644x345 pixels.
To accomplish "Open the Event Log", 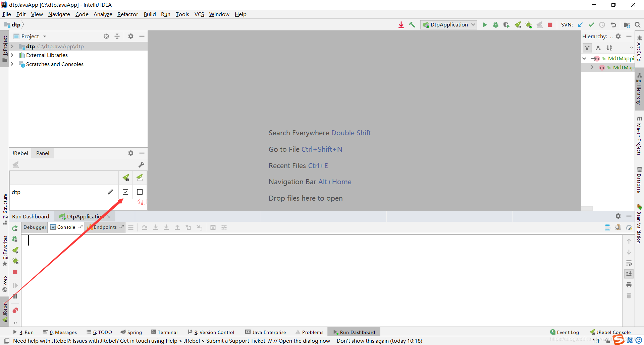I will [565, 332].
